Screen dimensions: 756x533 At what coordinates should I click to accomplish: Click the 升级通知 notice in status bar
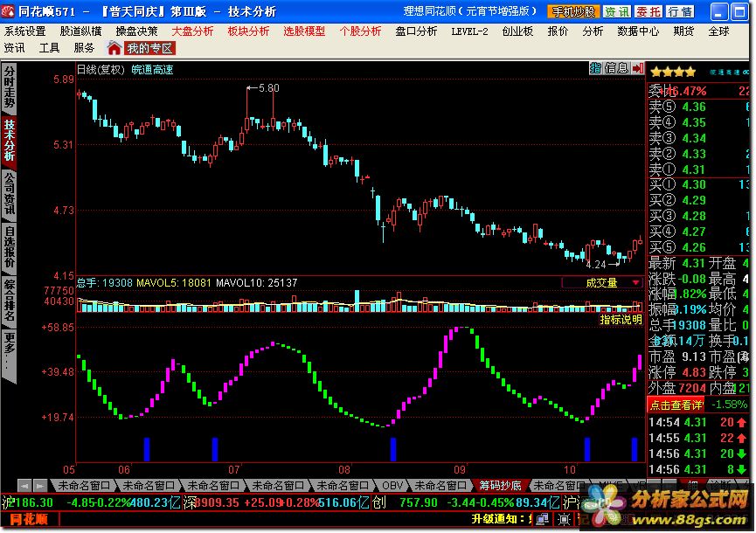(501, 519)
